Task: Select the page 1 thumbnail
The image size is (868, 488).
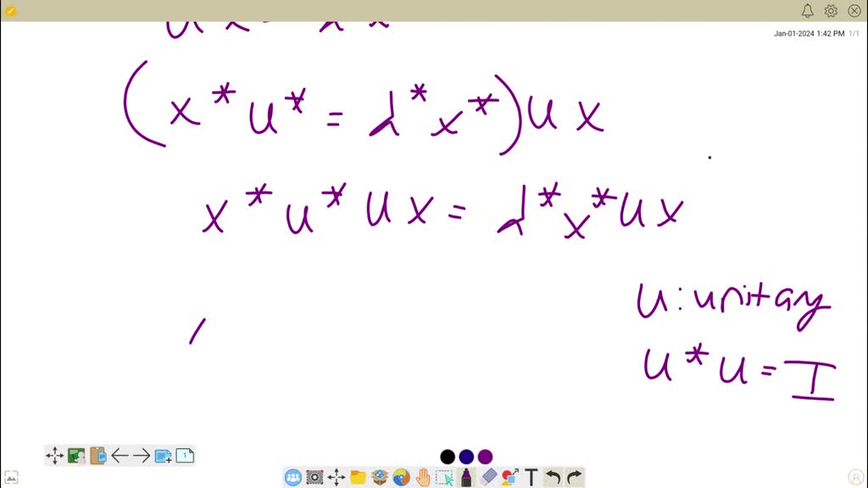Action: pyautogui.click(x=184, y=455)
